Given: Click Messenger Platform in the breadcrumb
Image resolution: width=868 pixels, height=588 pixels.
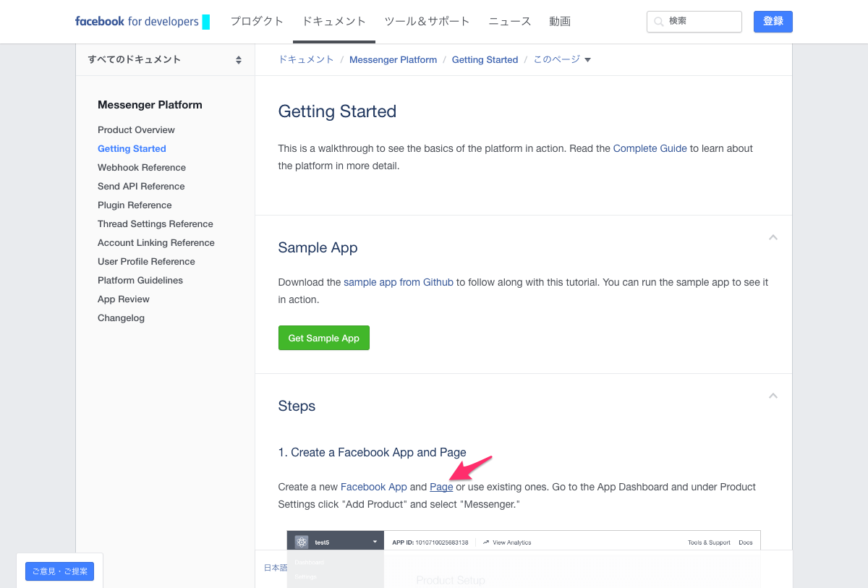Looking at the screenshot, I should [x=393, y=60].
